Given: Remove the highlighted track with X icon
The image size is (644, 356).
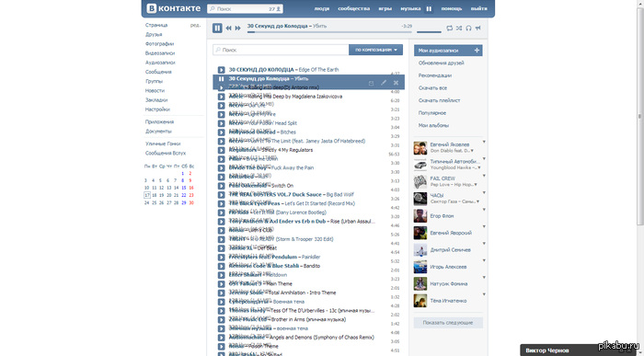Looking at the screenshot, I should coord(396,83).
